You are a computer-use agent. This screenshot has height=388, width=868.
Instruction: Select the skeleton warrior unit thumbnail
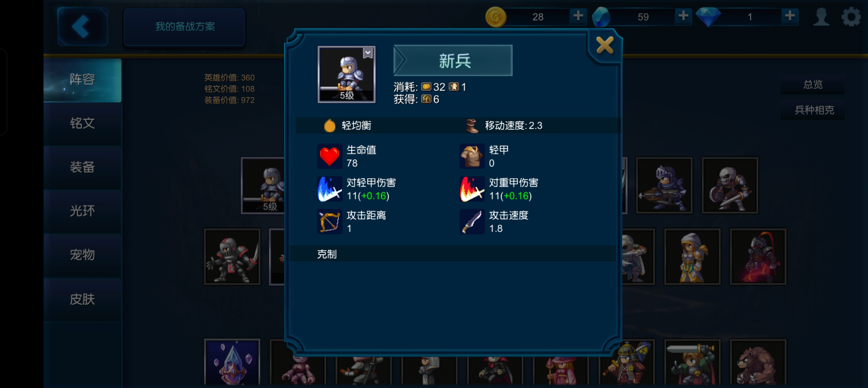pos(730,186)
